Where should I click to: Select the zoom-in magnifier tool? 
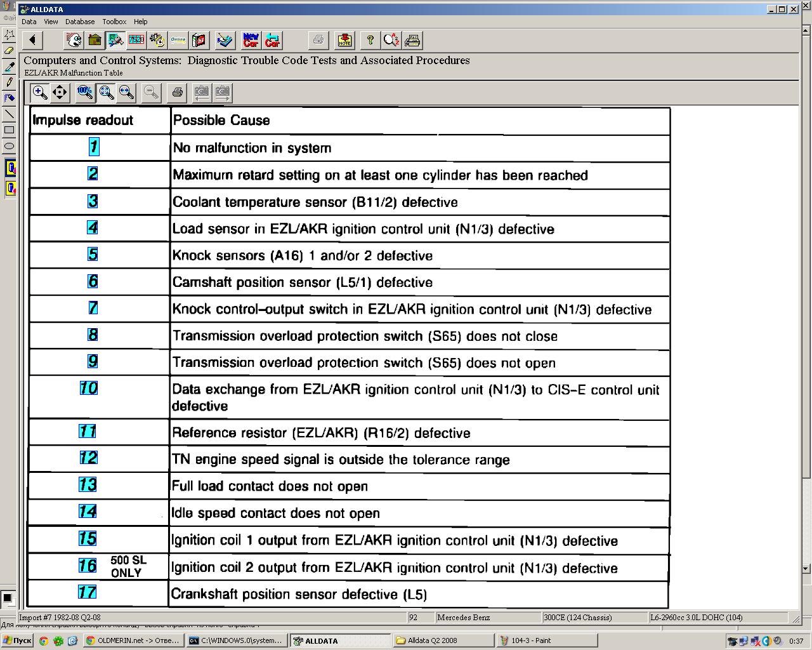tap(39, 93)
